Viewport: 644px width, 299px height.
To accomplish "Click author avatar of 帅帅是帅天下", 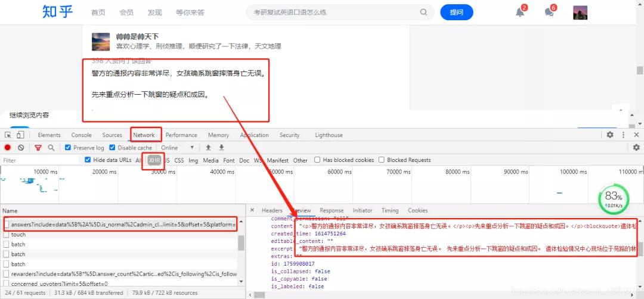I will click(101, 42).
